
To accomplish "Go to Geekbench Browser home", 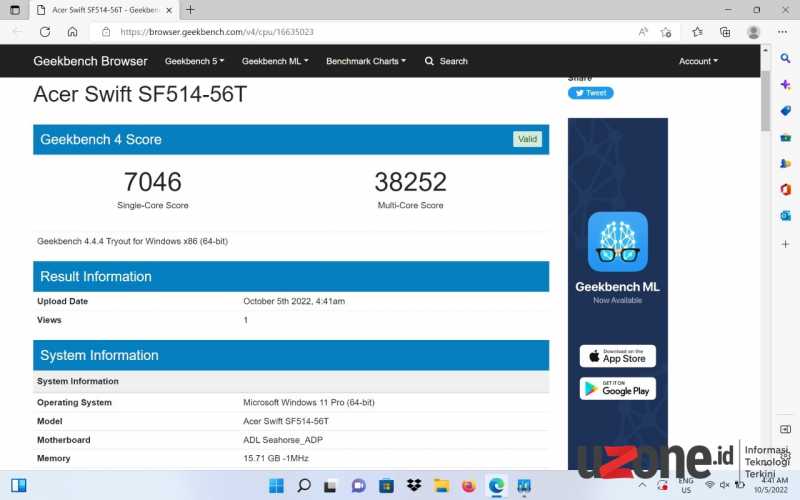I will click(90, 61).
